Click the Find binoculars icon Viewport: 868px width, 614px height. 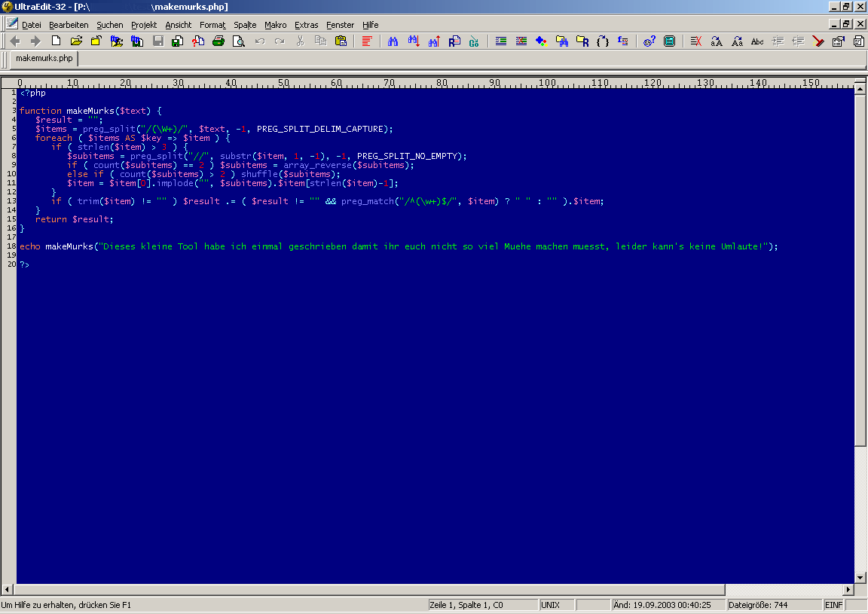[393, 41]
